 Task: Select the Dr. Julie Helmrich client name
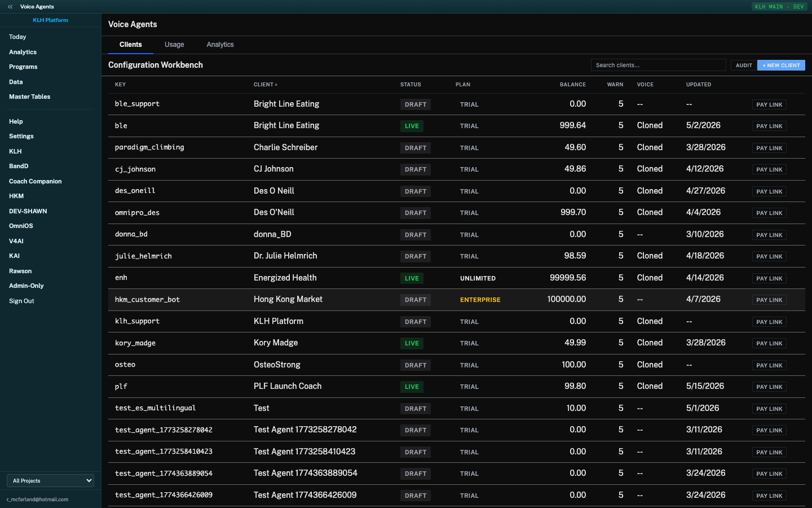285,256
